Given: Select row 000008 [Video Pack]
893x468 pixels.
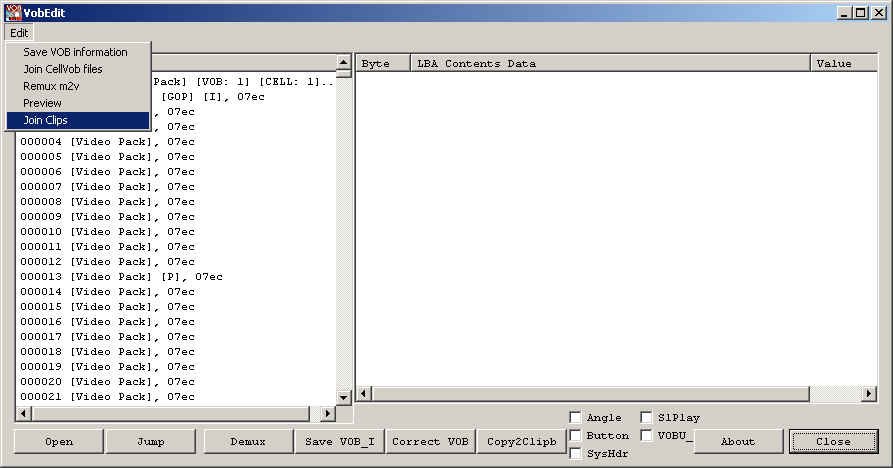Looking at the screenshot, I should (107, 202).
